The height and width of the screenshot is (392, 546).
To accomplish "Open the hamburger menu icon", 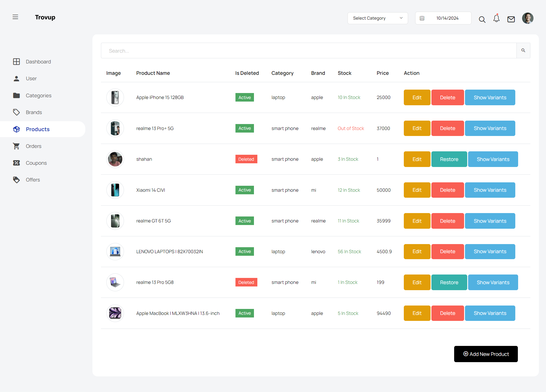I will point(15,17).
